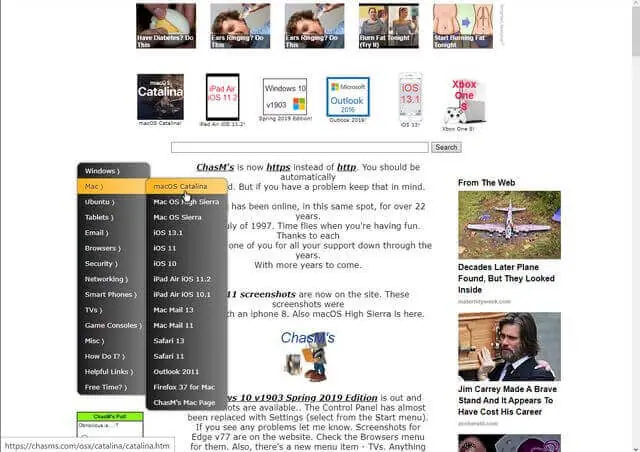The width and height of the screenshot is (640, 452).
Task: Select macOS Catalina from the submenu
Action: pos(187,186)
